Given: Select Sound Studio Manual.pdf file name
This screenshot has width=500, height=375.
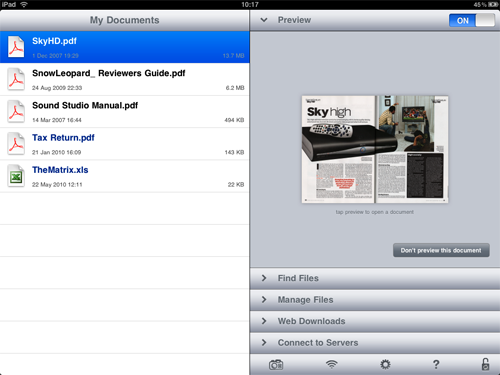Looking at the screenshot, I should pyautogui.click(x=85, y=106).
